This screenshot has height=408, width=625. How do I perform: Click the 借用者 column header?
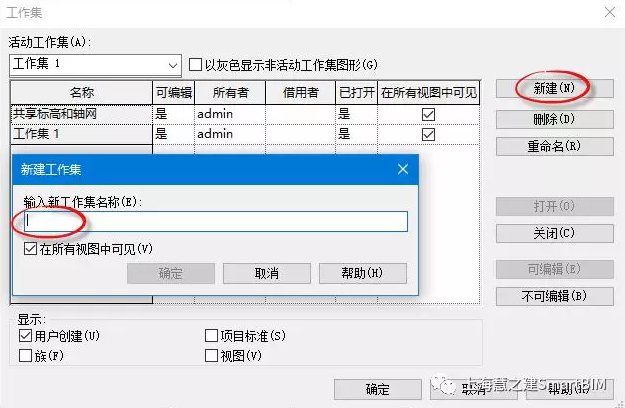[301, 92]
